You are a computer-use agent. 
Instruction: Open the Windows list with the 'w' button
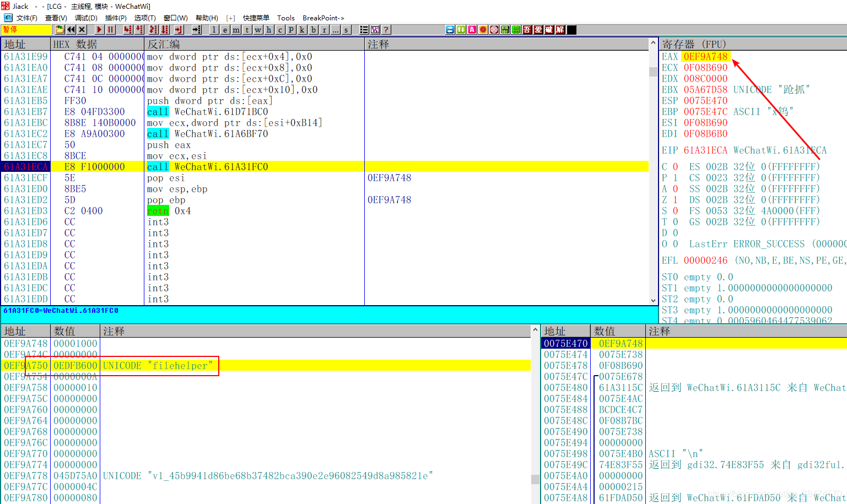point(258,30)
